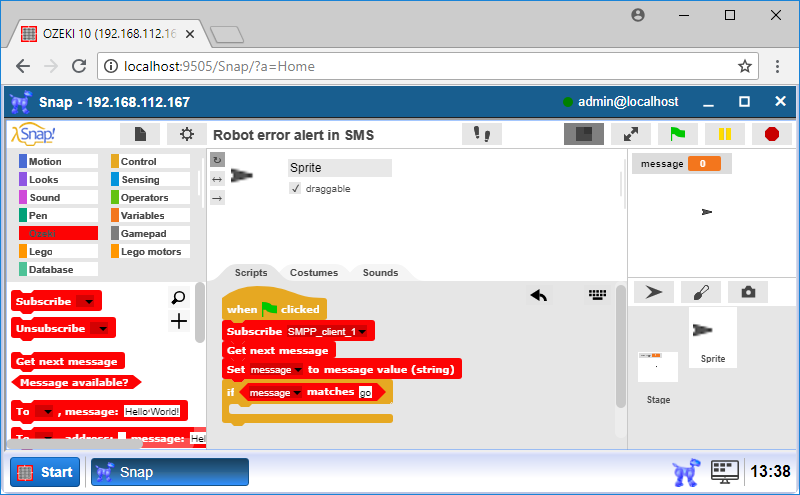Toggle presentation fullscreen arrows icon
The width and height of the screenshot is (800, 495).
pos(631,134)
